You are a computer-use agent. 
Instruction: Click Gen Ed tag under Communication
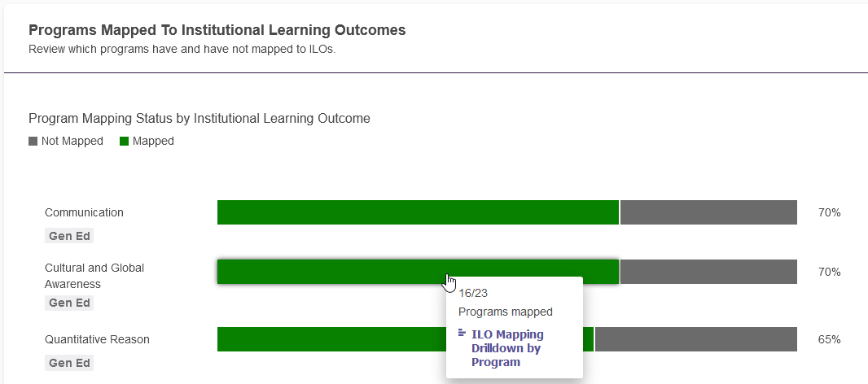point(69,236)
